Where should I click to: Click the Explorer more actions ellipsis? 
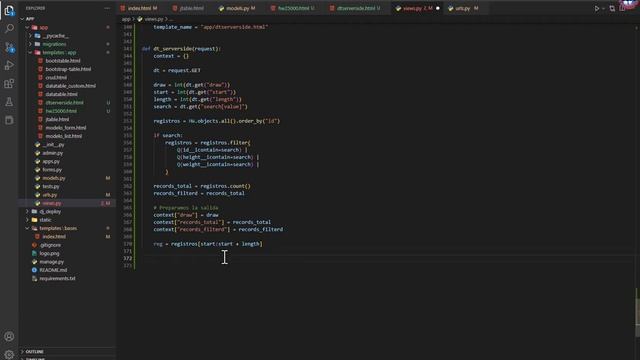pyautogui.click(x=107, y=8)
